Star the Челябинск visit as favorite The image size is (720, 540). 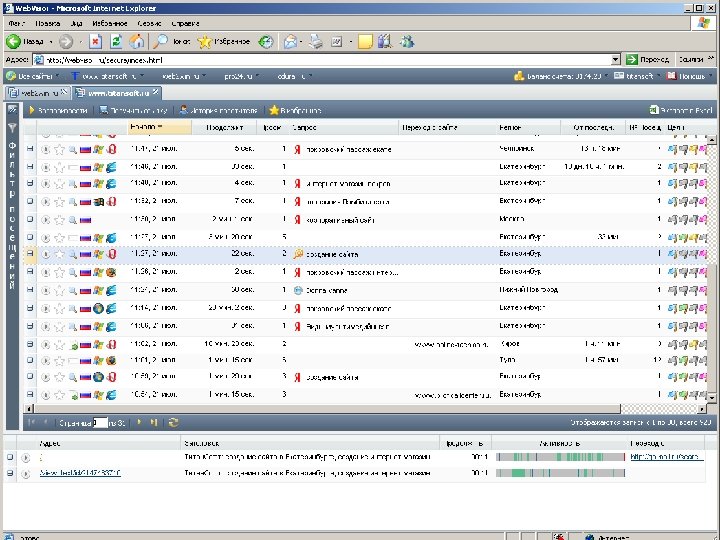pyautogui.click(x=59, y=149)
